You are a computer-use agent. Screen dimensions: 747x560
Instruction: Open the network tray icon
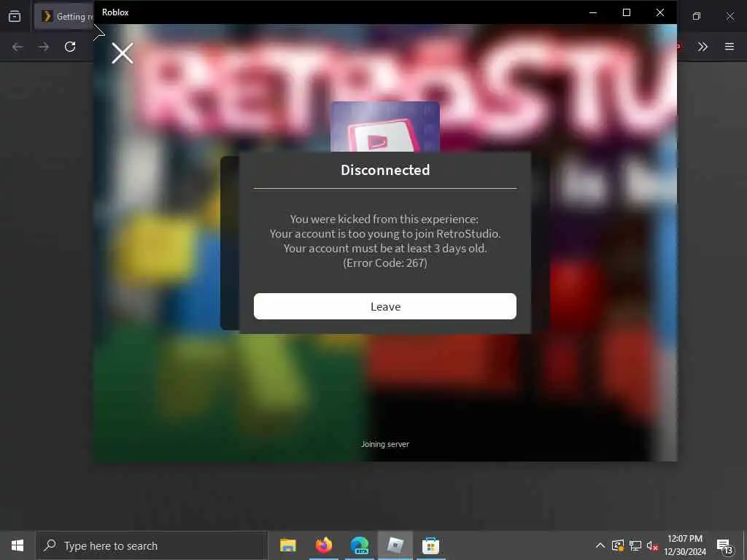[635, 545]
